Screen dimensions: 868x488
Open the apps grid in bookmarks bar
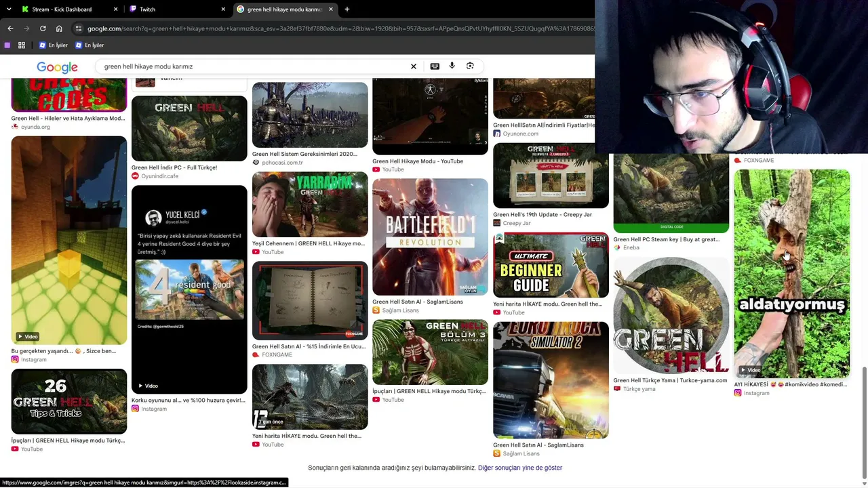pos(22,45)
